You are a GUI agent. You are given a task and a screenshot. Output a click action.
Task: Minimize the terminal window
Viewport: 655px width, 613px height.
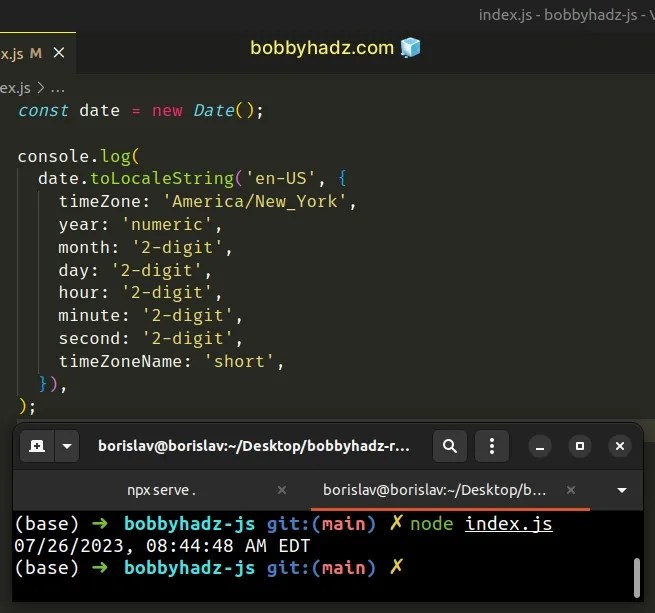[x=540, y=446]
